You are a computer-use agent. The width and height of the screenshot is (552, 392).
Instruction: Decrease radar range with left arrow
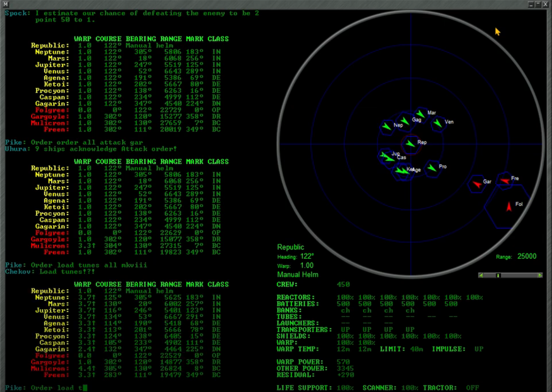pos(481,275)
